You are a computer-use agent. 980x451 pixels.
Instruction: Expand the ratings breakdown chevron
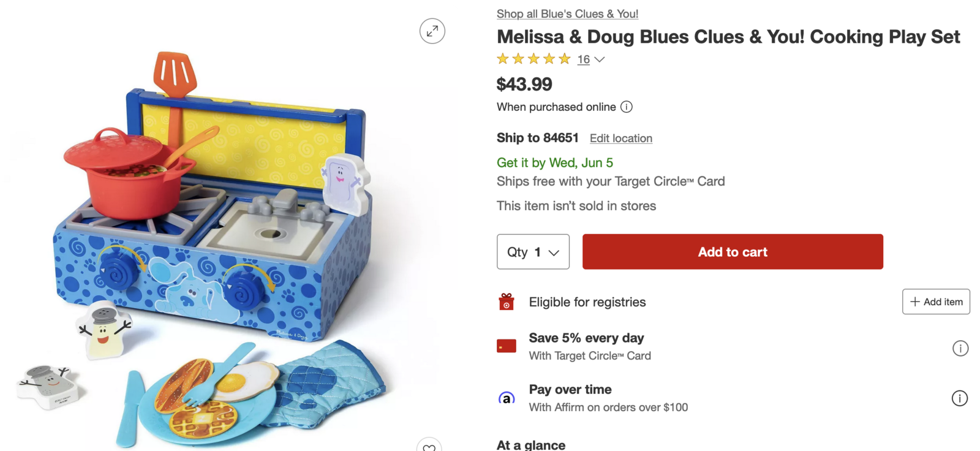pyautogui.click(x=600, y=59)
